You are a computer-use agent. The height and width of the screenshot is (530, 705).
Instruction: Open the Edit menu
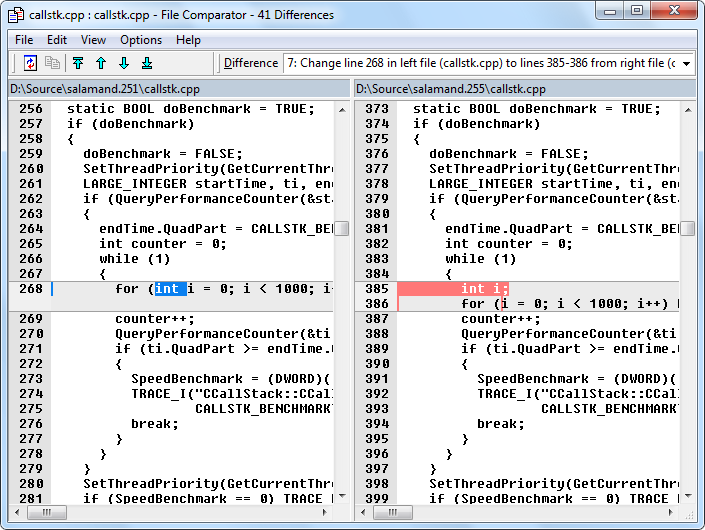[57, 40]
